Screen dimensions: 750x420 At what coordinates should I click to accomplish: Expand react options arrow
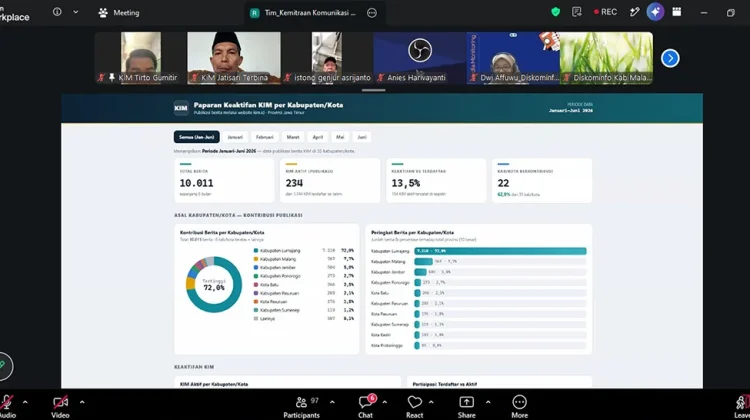[x=431, y=402]
